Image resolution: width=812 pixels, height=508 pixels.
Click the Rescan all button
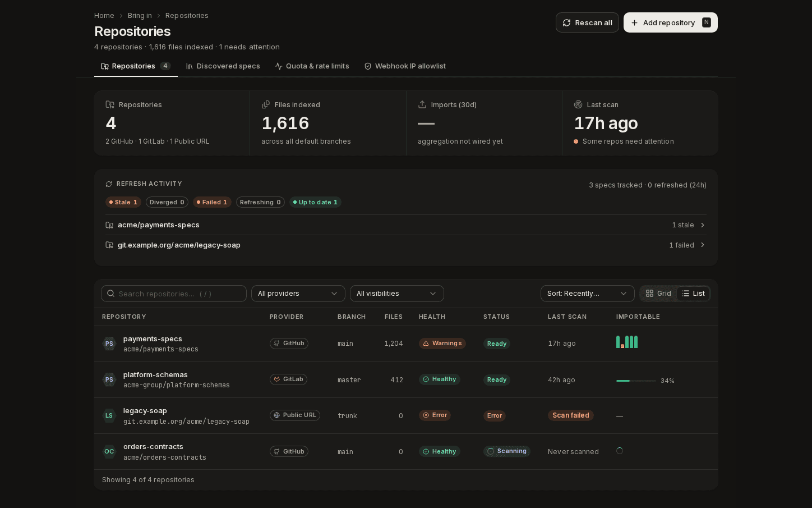click(587, 22)
